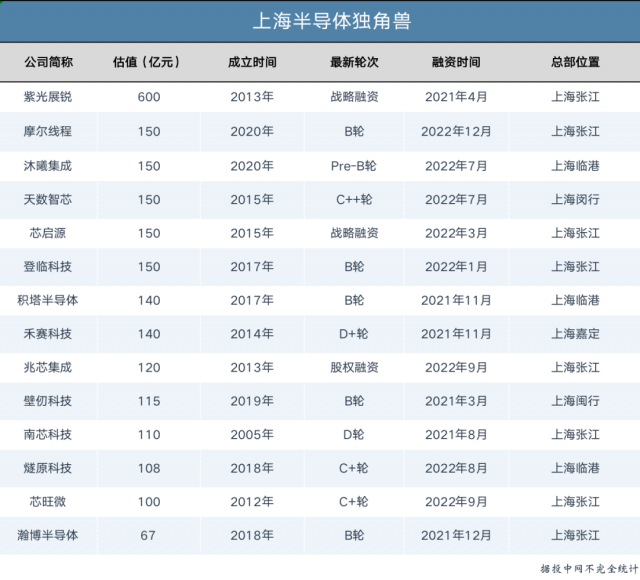
Task: Click valuation 115 for 壁仞科技
Action: [x=149, y=401]
